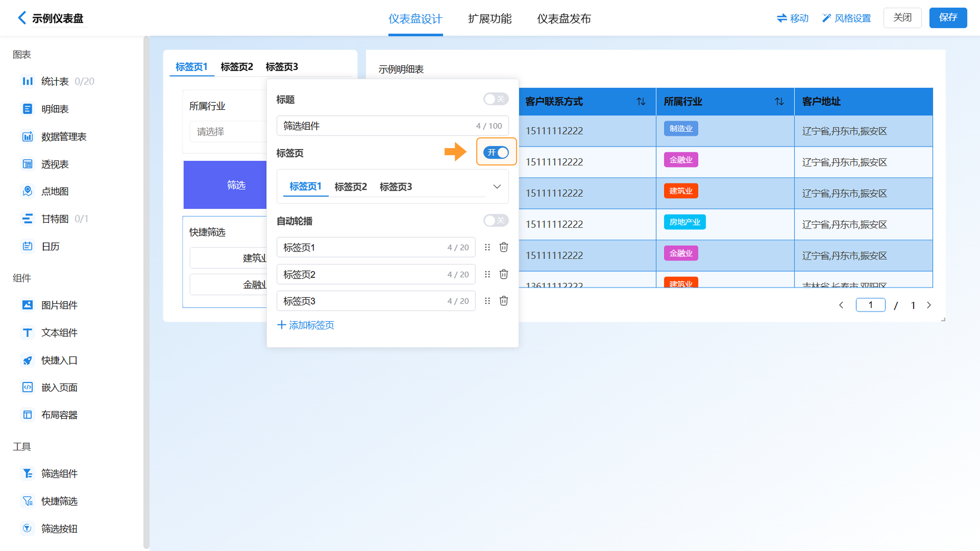
Task: Click the back arrow beside 示例仪表盘
Action: pos(22,18)
